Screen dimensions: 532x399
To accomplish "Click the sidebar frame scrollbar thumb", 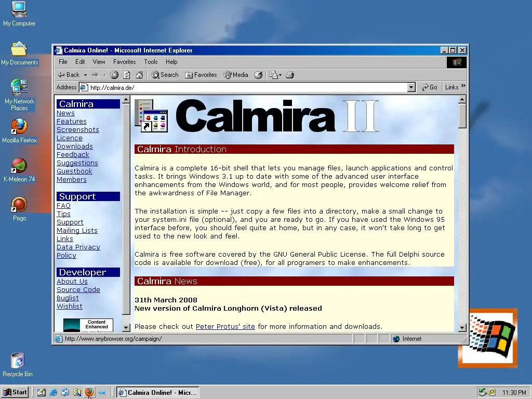I will click(126, 209).
